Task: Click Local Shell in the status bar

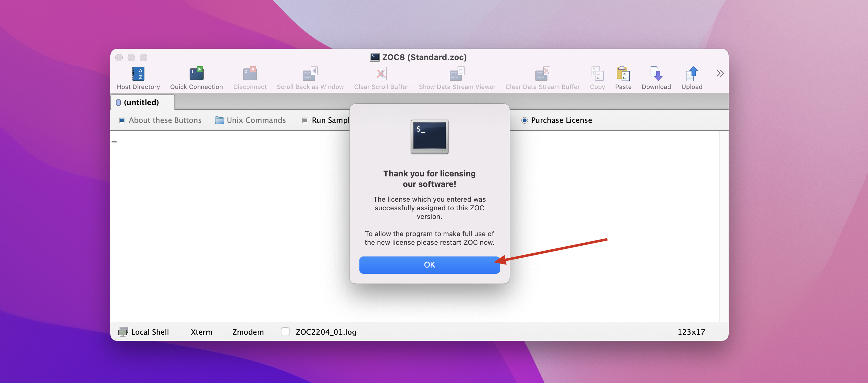Action: (144, 332)
